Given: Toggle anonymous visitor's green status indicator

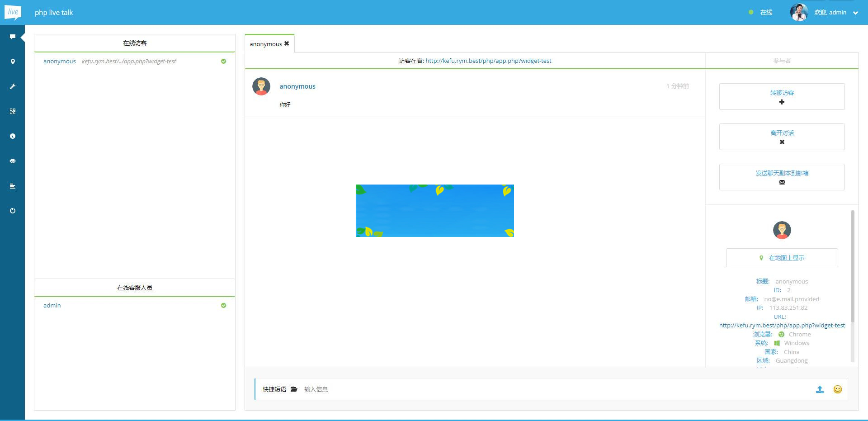Looking at the screenshot, I should tap(223, 61).
